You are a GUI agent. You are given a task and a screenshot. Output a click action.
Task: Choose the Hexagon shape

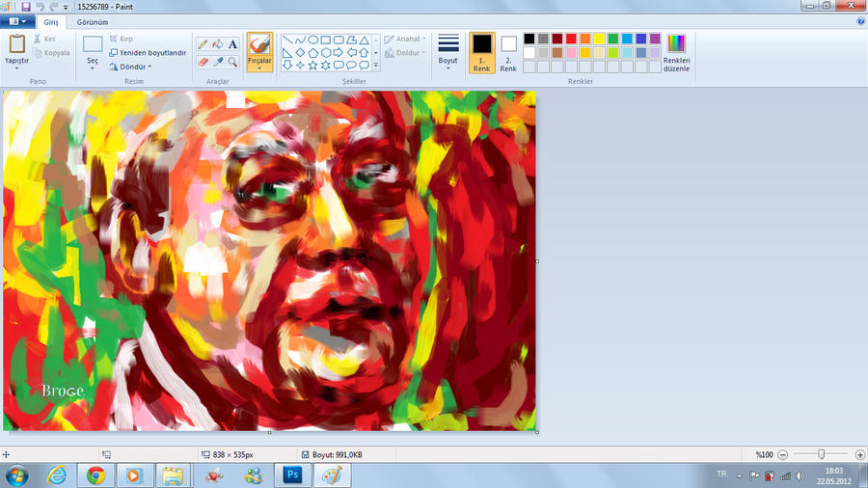(x=326, y=53)
